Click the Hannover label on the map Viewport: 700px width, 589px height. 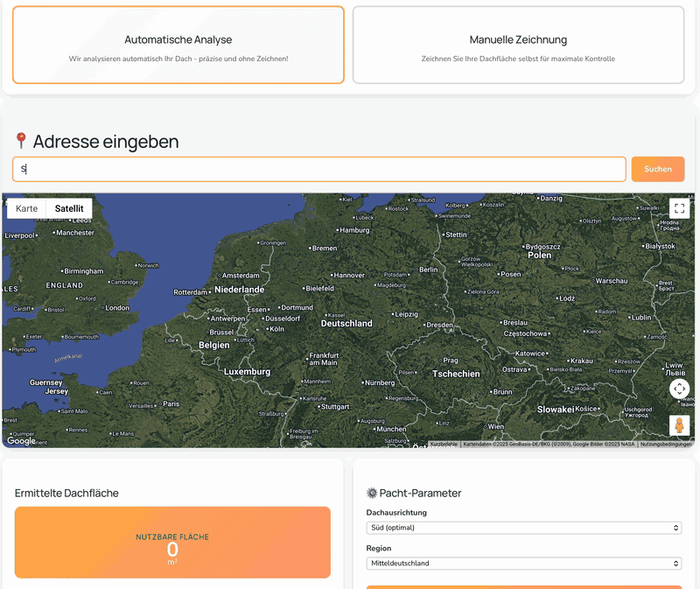tap(349, 276)
